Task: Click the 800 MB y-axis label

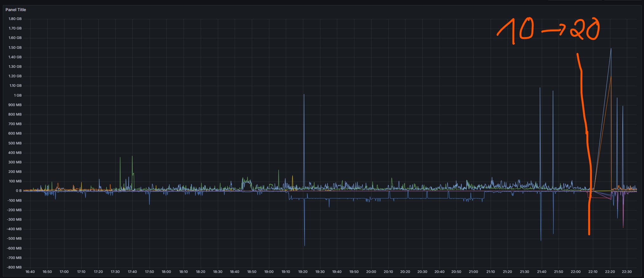Action: point(15,114)
